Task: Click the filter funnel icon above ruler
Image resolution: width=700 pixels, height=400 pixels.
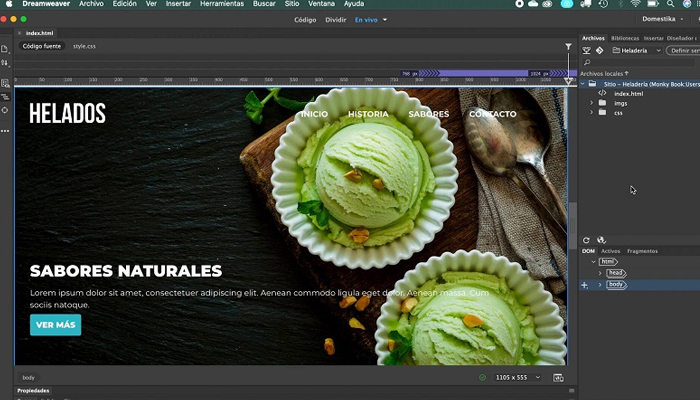Action: tap(568, 46)
